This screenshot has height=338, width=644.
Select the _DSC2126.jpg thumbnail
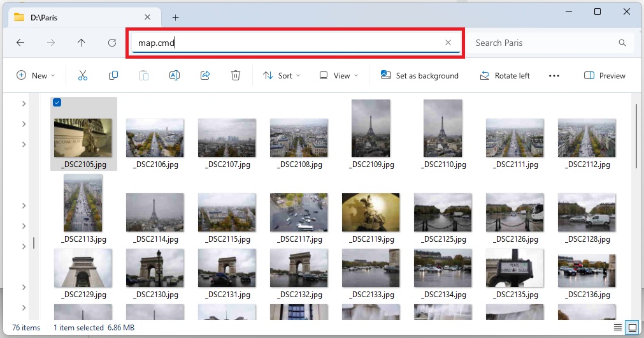pyautogui.click(x=515, y=212)
